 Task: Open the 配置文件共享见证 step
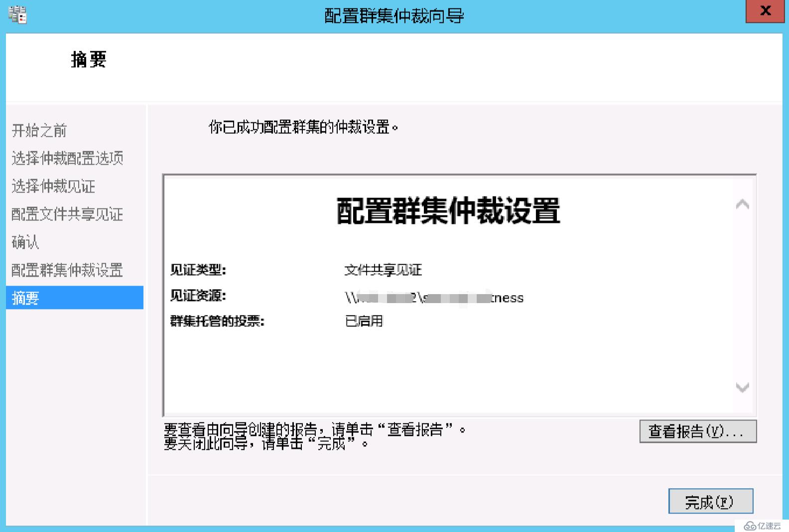[x=67, y=214]
